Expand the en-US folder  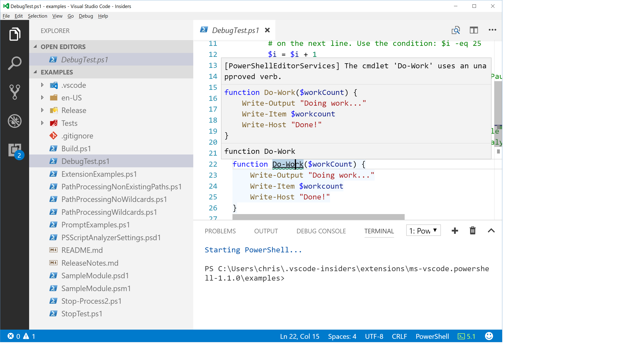click(x=42, y=98)
